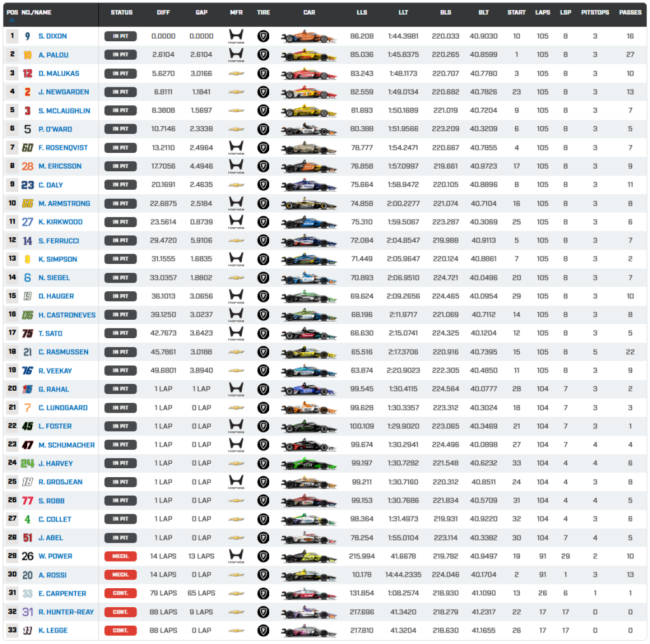Sort table by NO./NAME header

[x=36, y=13]
